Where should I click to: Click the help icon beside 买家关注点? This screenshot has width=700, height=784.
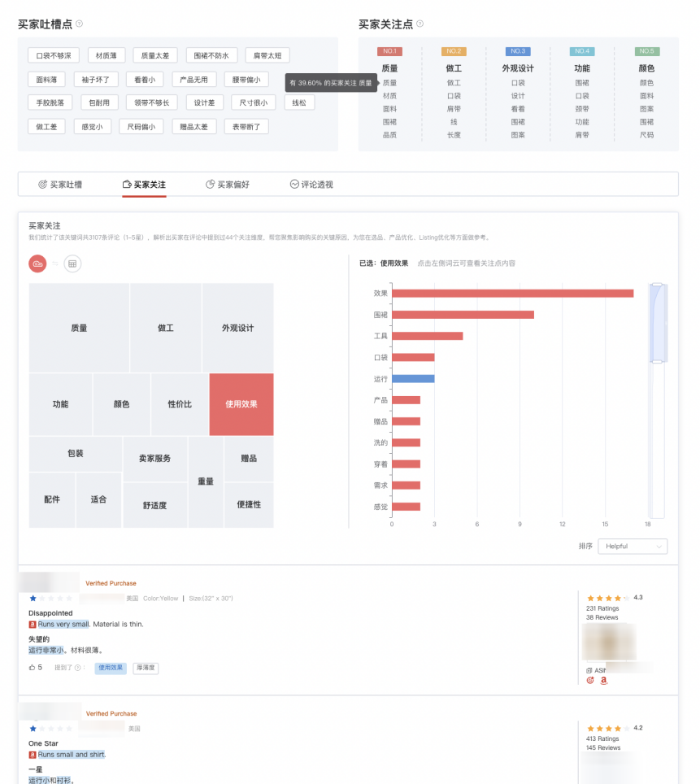pyautogui.click(x=420, y=24)
